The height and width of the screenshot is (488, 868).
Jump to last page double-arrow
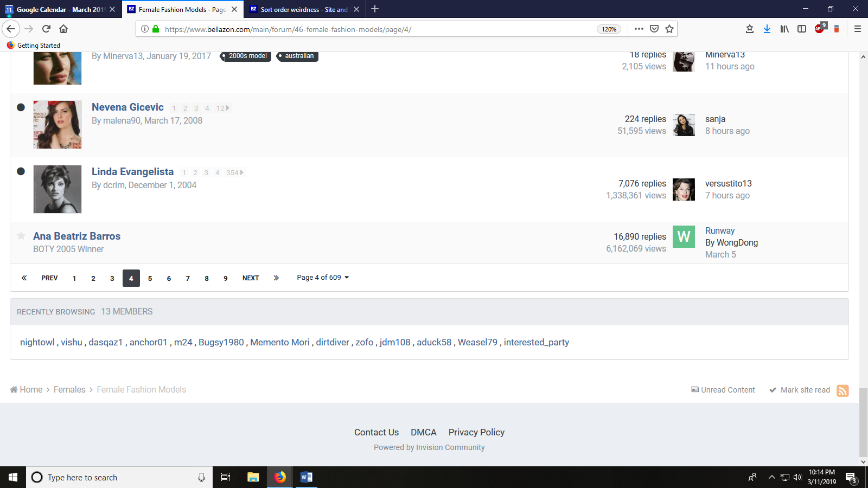click(276, 278)
